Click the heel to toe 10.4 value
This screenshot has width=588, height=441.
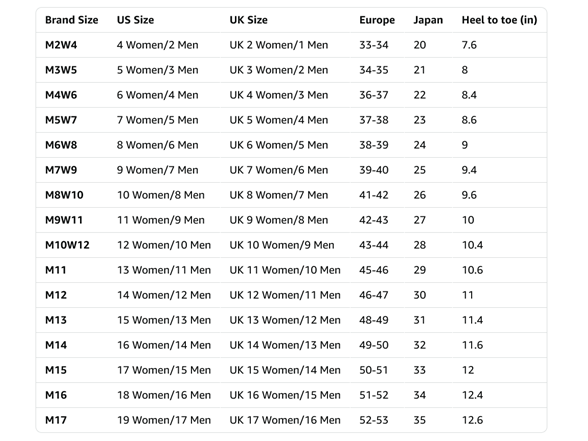pos(472,245)
